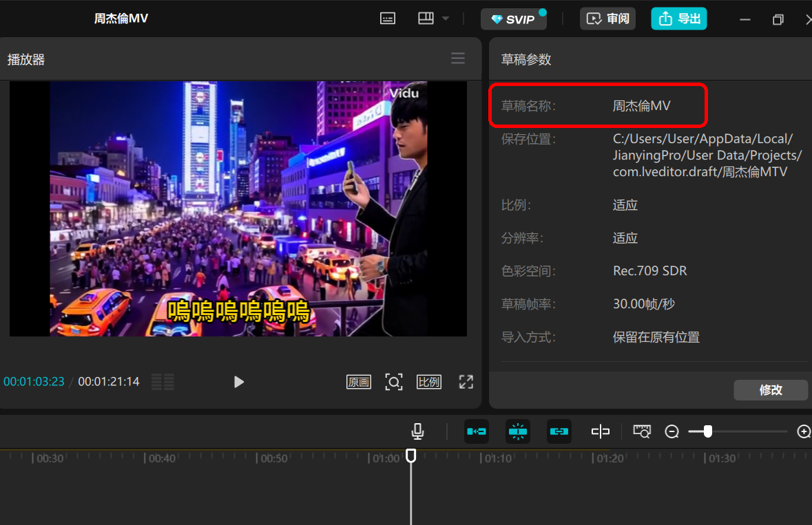Restore the application window size
Screen dimensions: 812x525
[x=778, y=20]
